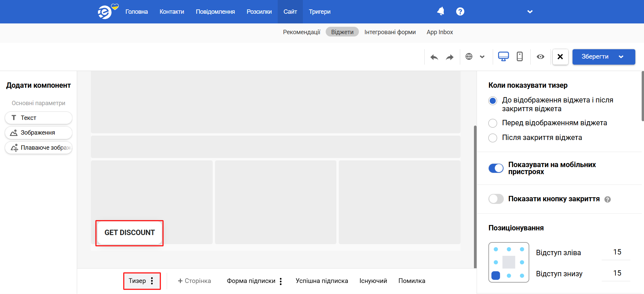
Task: Expand the Зберегти dropdown arrow
Action: [x=621, y=57]
